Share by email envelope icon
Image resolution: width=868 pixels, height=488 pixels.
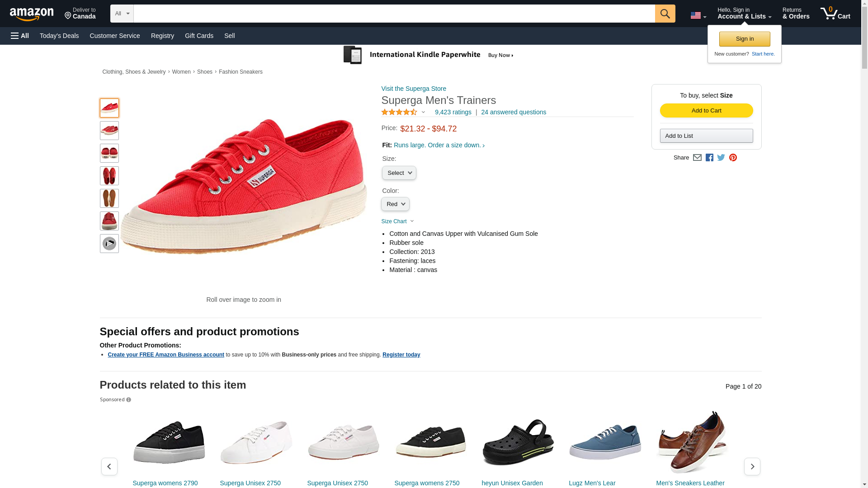click(697, 158)
